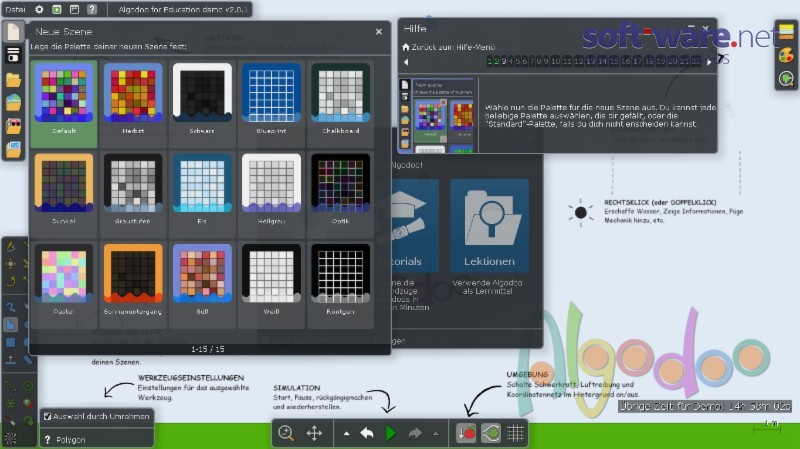
Task: Click the window layout icon in top bar
Action: click(74, 9)
